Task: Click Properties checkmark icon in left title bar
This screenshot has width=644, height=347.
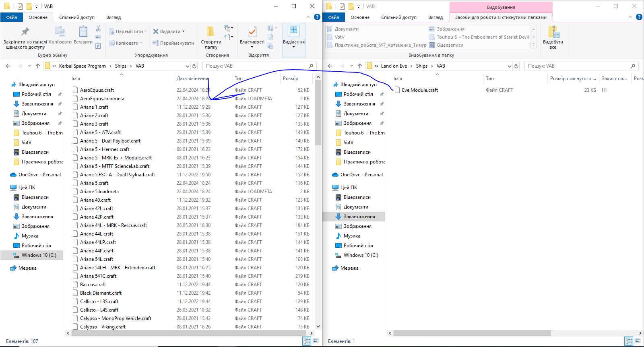Action: [20, 6]
